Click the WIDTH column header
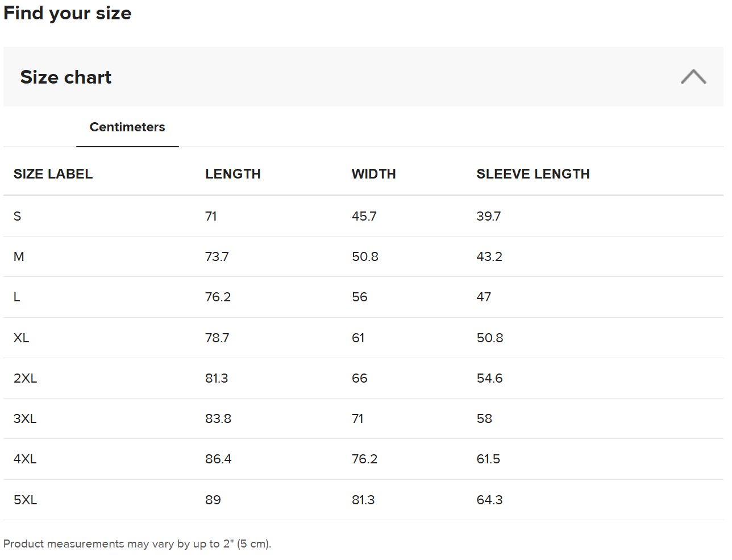732x560 pixels. (x=373, y=174)
